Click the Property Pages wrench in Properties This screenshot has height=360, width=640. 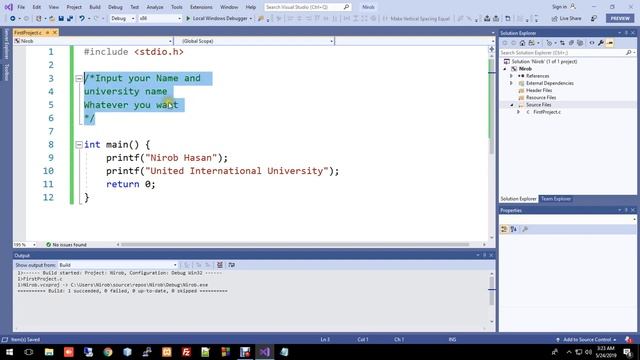click(x=525, y=229)
